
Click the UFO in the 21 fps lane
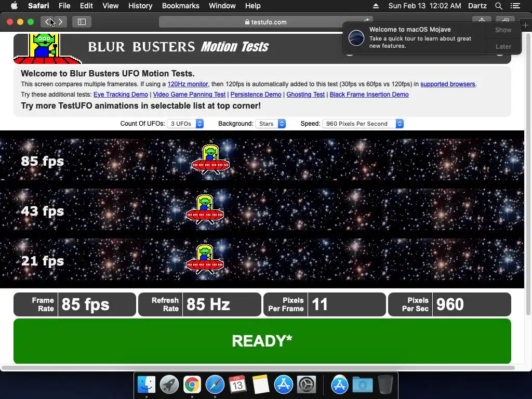pos(205,259)
